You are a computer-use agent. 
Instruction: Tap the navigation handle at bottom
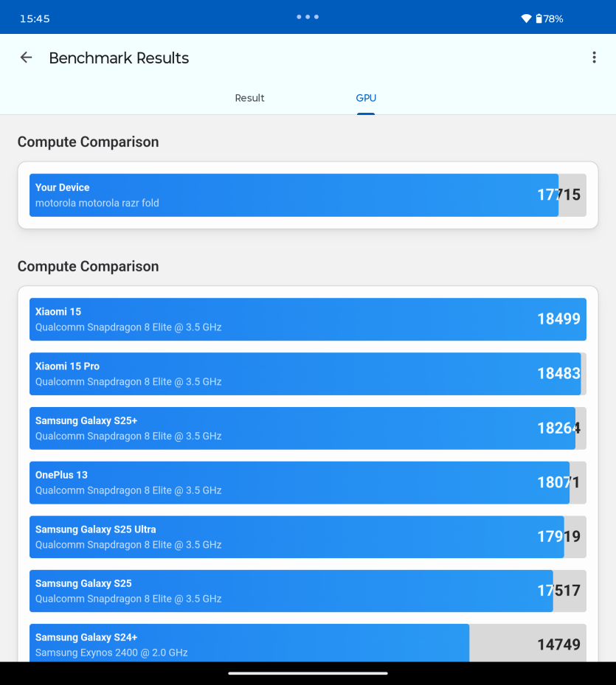(308, 673)
